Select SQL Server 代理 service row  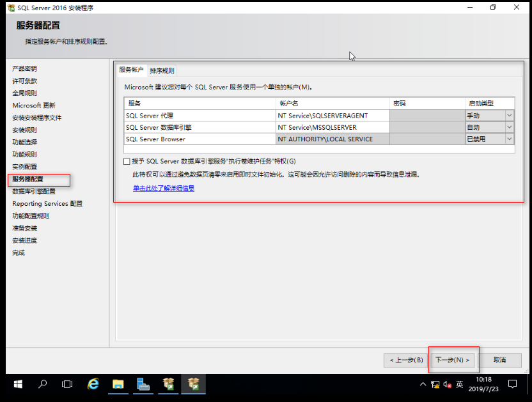200,116
